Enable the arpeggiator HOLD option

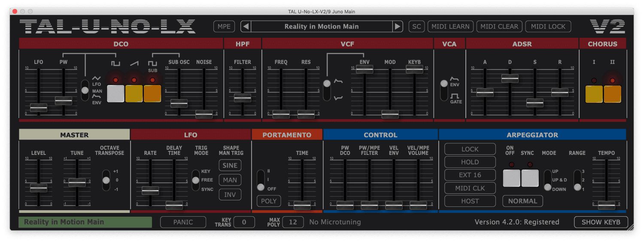click(x=470, y=162)
